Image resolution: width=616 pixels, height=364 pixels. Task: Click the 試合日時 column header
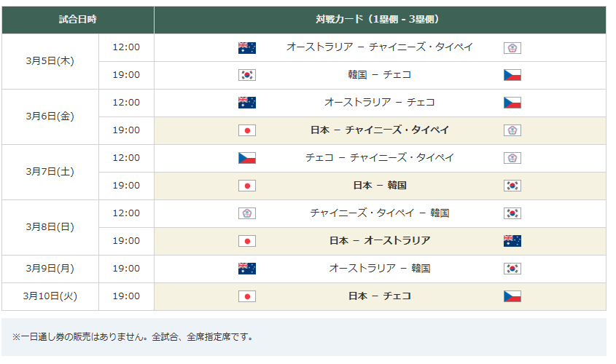click(78, 20)
